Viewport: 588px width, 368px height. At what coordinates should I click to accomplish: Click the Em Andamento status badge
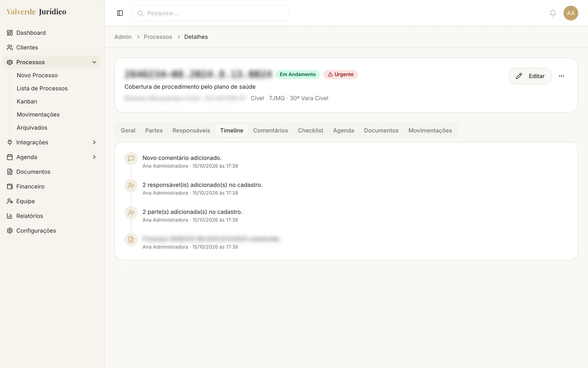pyautogui.click(x=298, y=74)
